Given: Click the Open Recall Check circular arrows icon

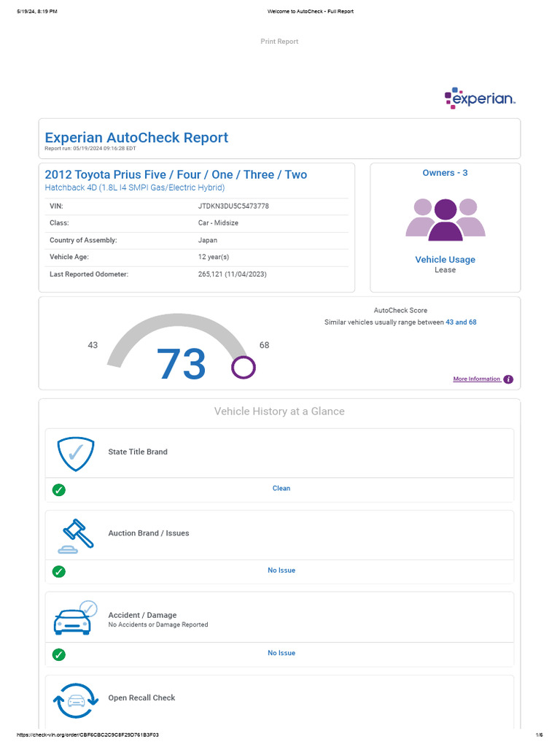Looking at the screenshot, I should [x=75, y=700].
